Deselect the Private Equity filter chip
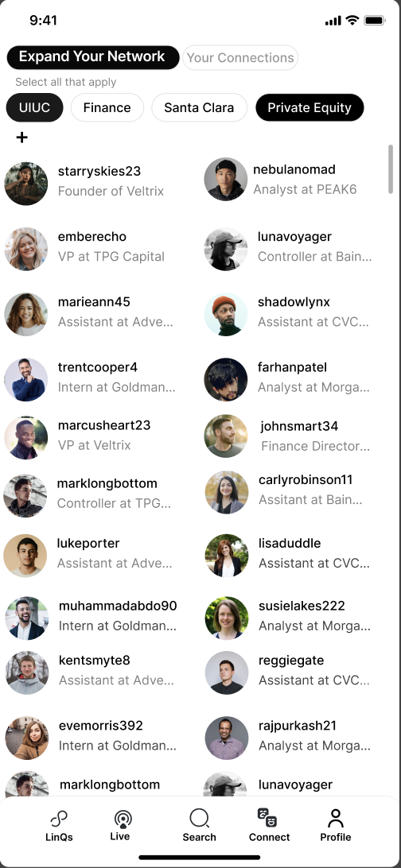The height and width of the screenshot is (868, 401). (310, 107)
